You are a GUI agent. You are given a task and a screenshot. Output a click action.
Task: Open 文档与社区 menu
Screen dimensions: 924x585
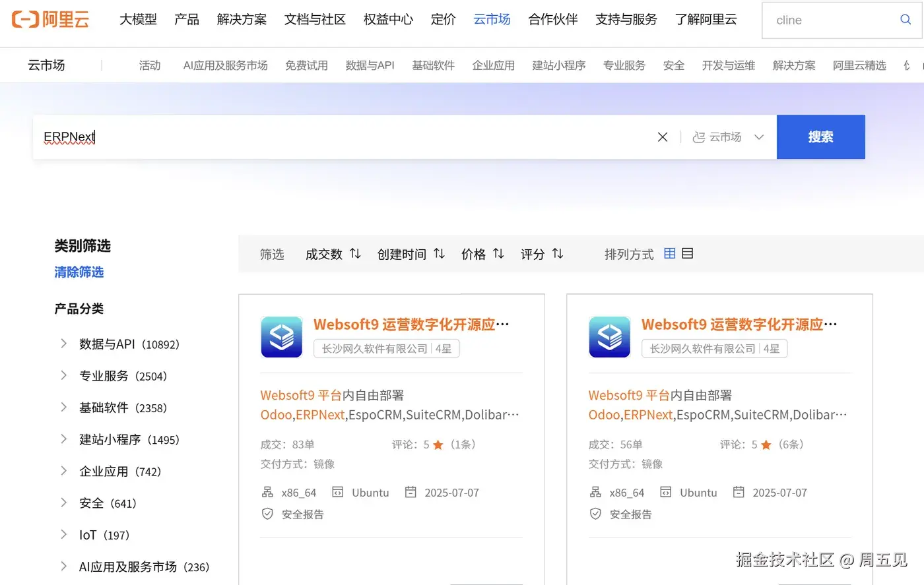pyautogui.click(x=315, y=19)
